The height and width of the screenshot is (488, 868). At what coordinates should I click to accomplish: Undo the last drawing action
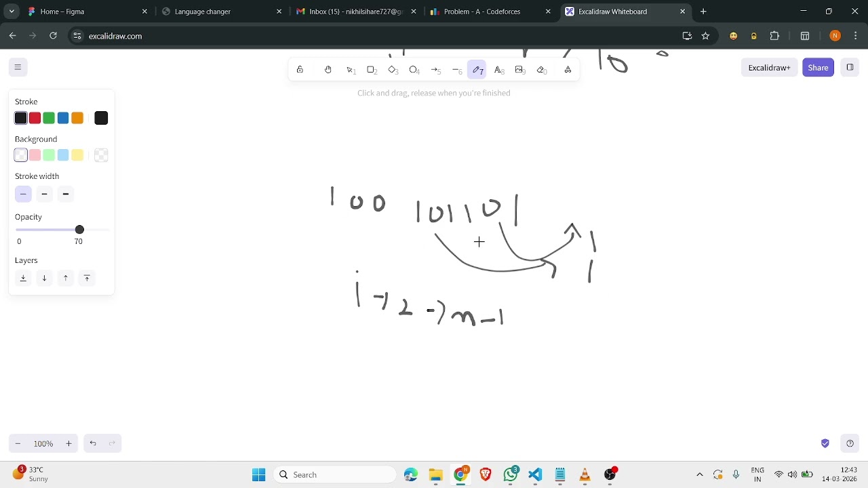coord(93,443)
